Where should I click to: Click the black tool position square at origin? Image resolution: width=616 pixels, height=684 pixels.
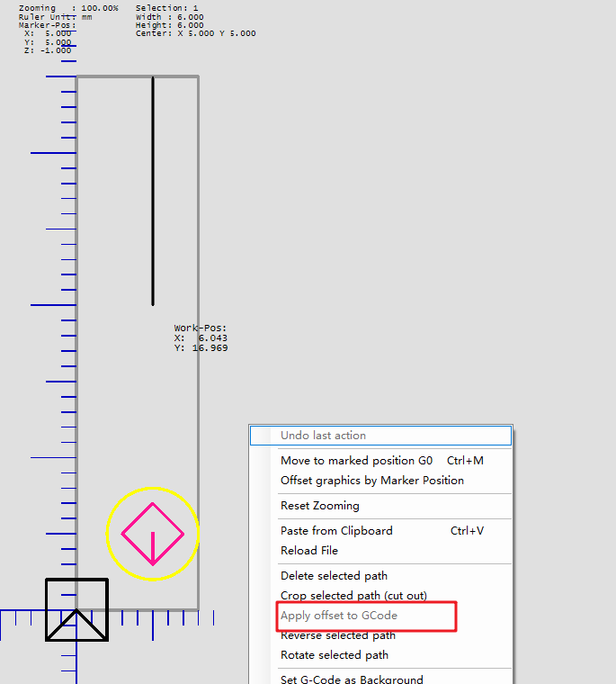(x=76, y=609)
